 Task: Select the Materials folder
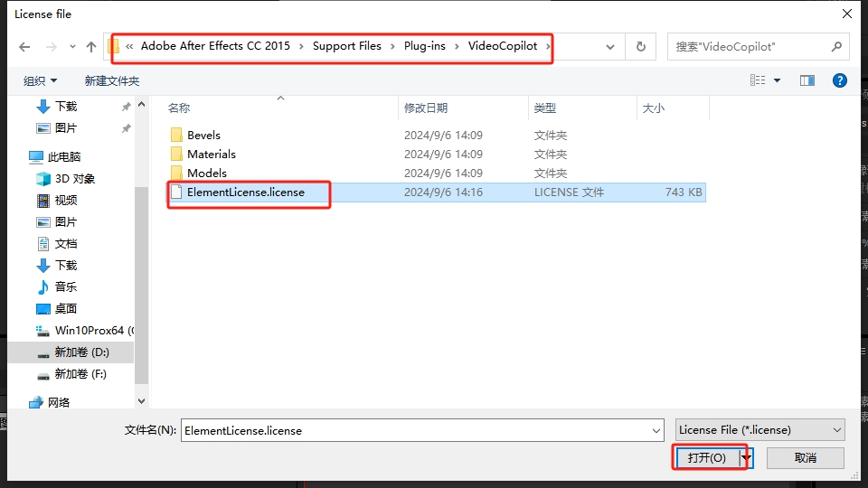pos(212,154)
